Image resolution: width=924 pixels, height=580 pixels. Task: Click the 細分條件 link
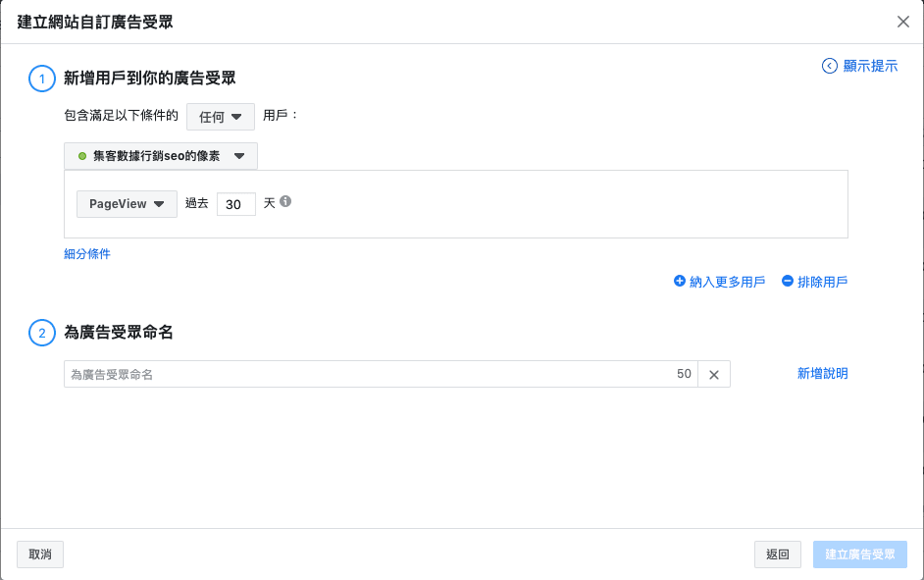[x=87, y=254]
